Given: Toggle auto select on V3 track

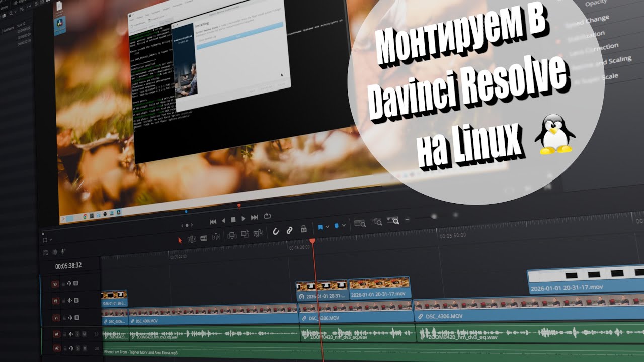Looking at the screenshot, I should point(69,284).
